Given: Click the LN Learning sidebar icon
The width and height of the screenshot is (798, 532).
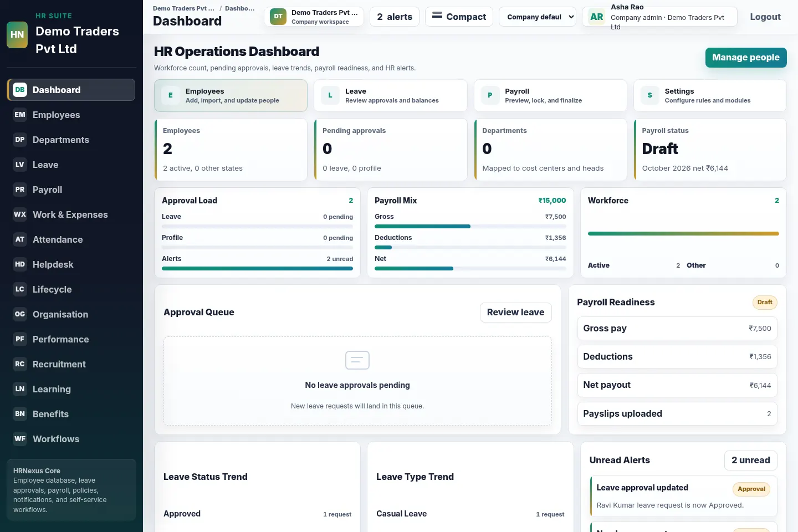Looking at the screenshot, I should tap(20, 389).
